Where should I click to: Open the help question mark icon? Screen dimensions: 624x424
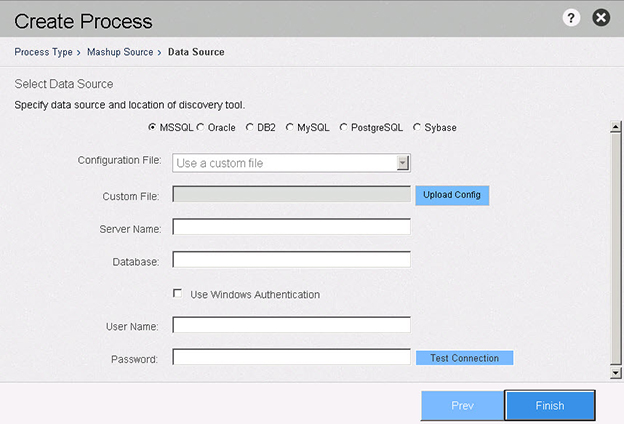coord(571,18)
